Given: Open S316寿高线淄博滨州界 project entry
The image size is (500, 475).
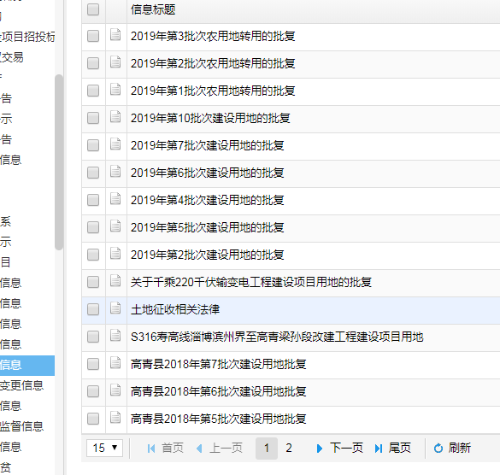Looking at the screenshot, I should coord(277,337).
